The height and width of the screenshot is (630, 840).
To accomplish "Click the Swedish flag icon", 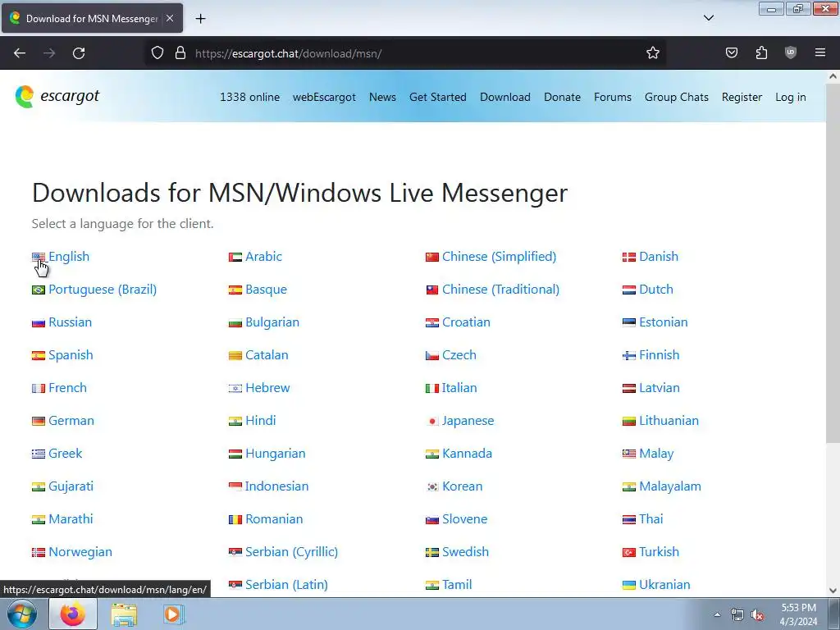I will [432, 552].
